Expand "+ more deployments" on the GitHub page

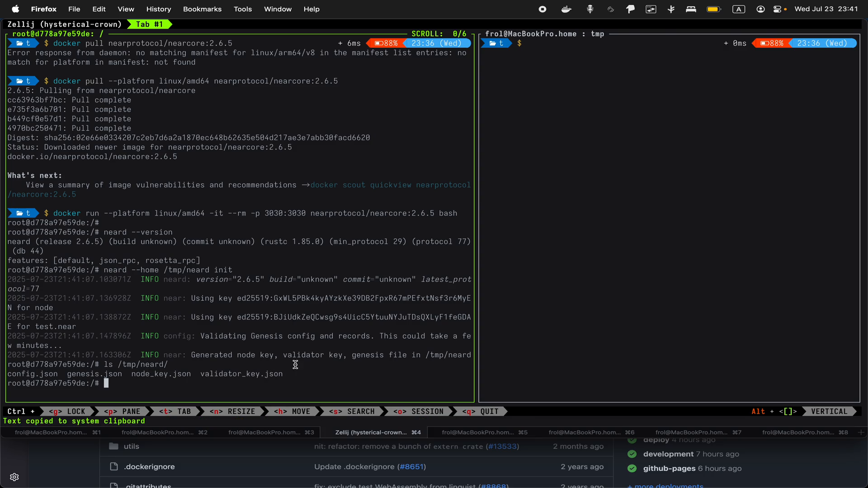665,486
